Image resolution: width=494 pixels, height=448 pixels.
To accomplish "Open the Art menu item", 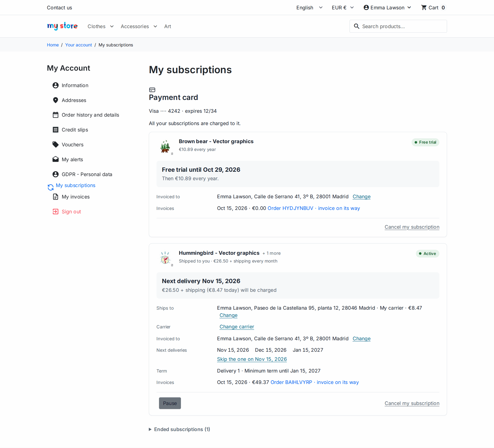I will pyautogui.click(x=168, y=26).
